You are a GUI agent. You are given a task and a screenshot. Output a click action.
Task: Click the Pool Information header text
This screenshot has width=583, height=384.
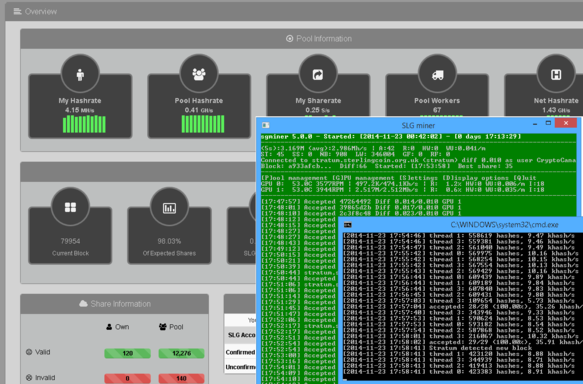324,39
